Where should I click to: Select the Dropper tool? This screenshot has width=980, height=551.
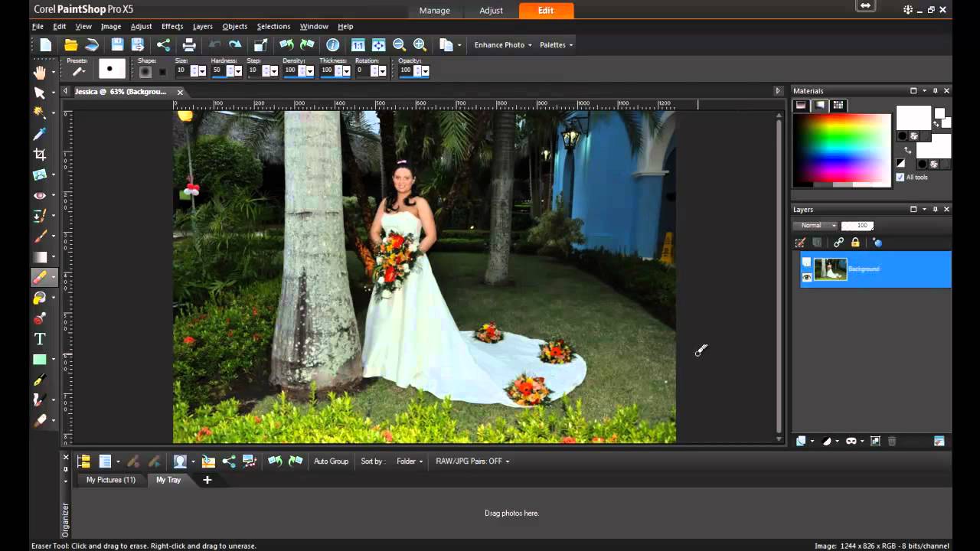40,134
